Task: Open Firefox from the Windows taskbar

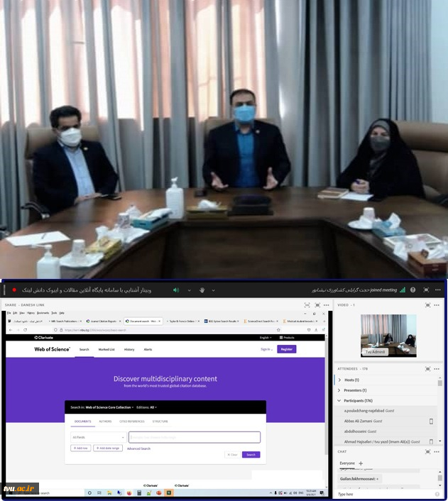Action: (x=129, y=492)
